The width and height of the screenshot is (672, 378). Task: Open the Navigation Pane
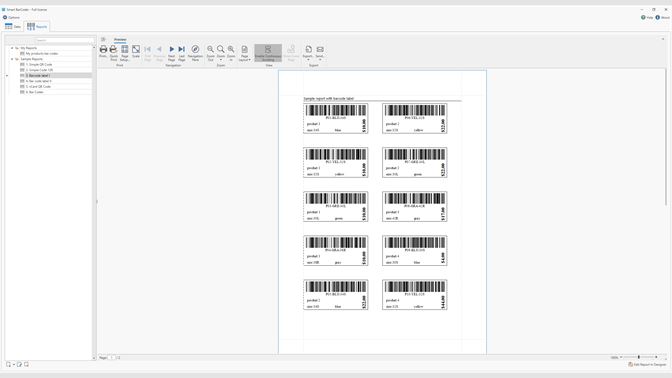195,53
